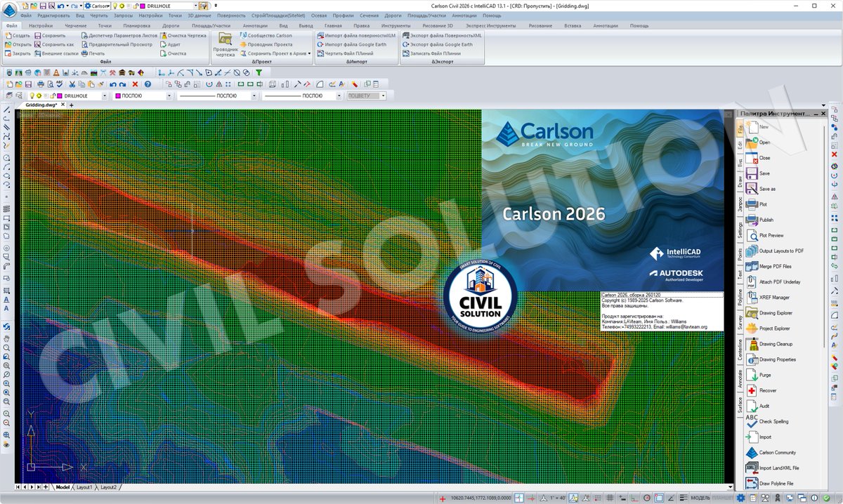Switch to the Layout1 tab
Viewport: 843px width, 504px height.
[x=84, y=486]
